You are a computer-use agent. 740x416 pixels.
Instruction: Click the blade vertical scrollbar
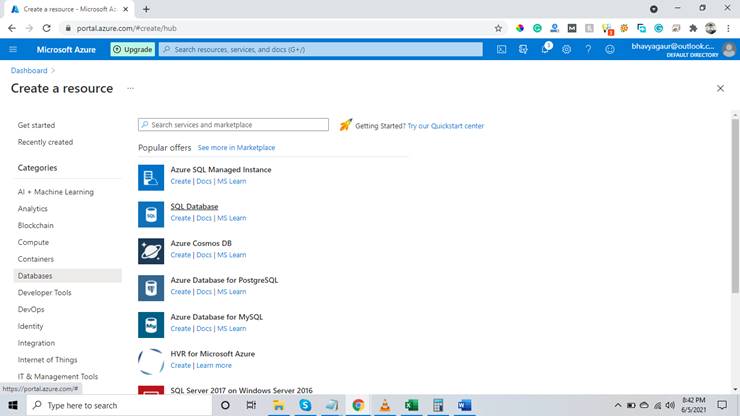pyautogui.click(x=735, y=205)
